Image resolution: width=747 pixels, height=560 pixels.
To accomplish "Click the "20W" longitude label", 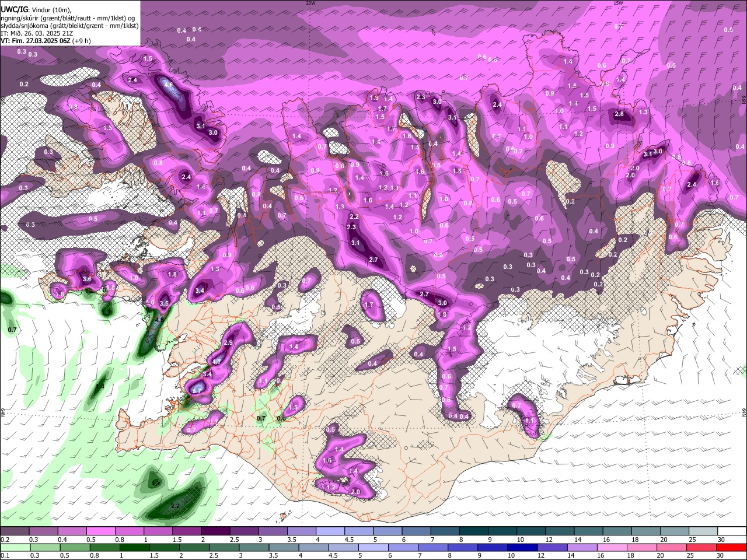I will pos(310,3).
